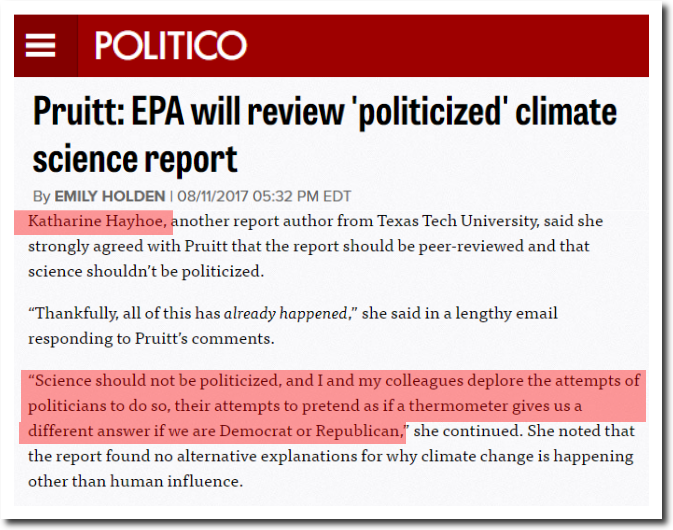The height and width of the screenshot is (530, 673).
Task: Click the red header bar beside the logo
Action: coord(446,45)
